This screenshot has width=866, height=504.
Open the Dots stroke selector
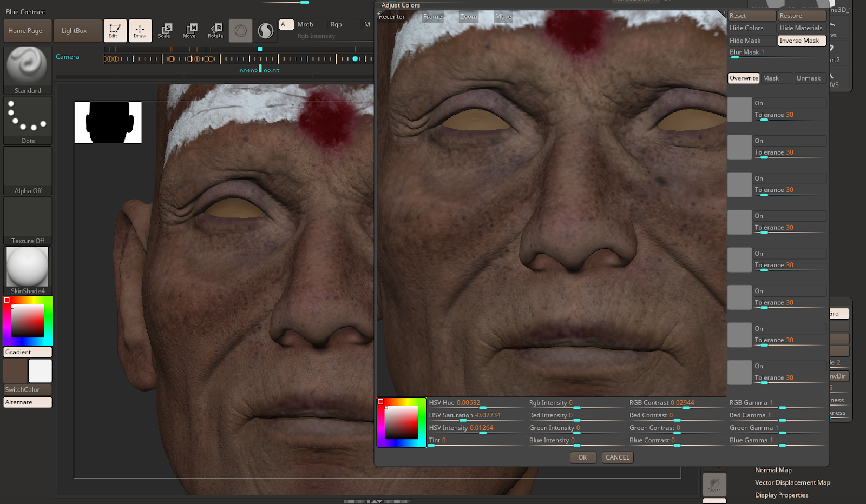(x=27, y=120)
